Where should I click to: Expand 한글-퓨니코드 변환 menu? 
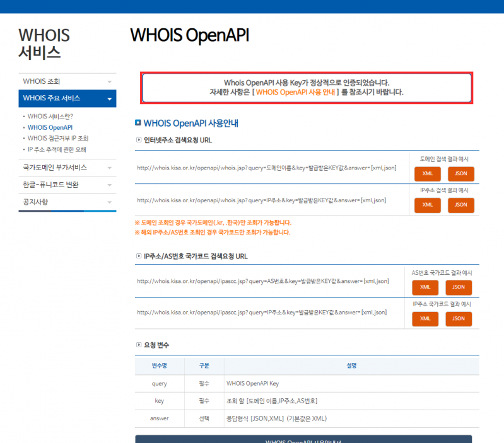[x=109, y=185]
